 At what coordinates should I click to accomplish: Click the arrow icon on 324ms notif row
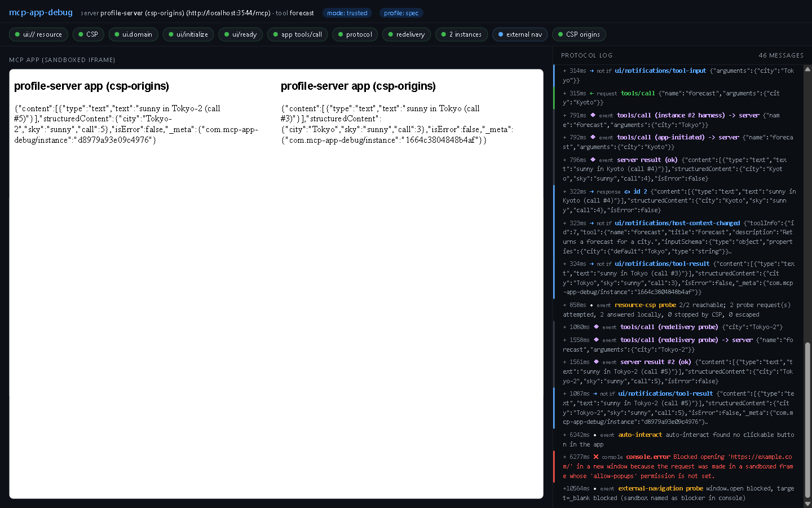[x=592, y=264]
